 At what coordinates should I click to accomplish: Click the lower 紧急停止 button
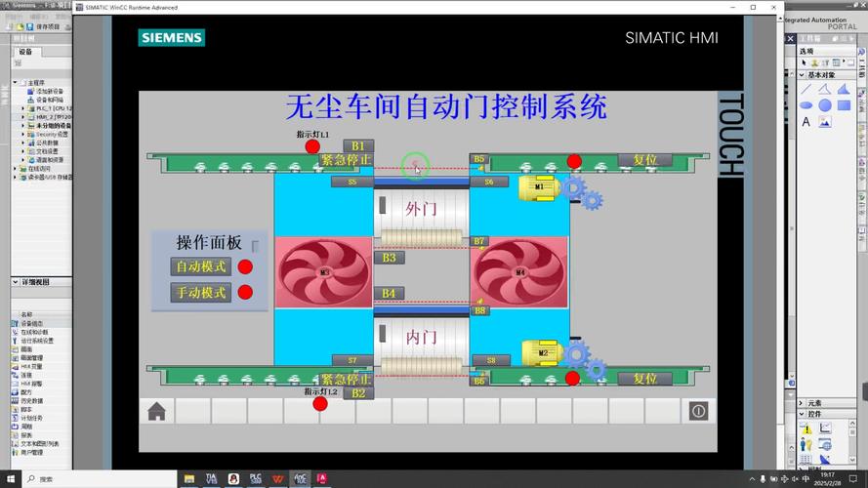click(346, 380)
